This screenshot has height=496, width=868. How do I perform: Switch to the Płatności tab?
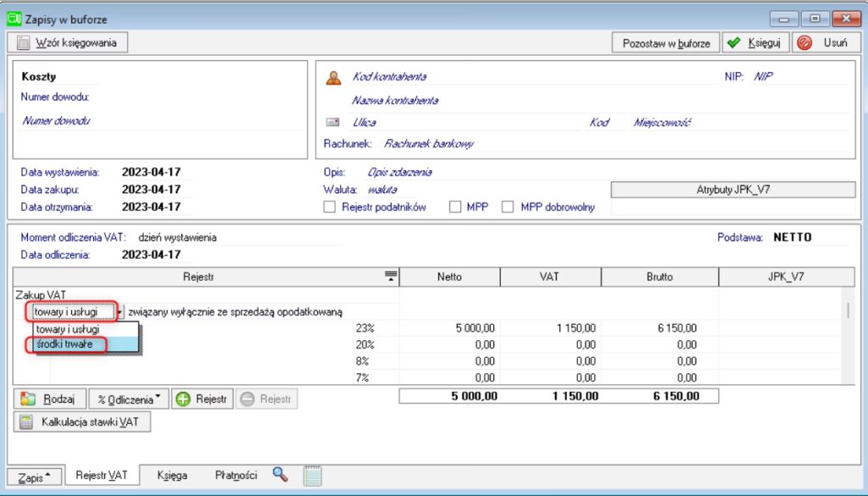236,476
